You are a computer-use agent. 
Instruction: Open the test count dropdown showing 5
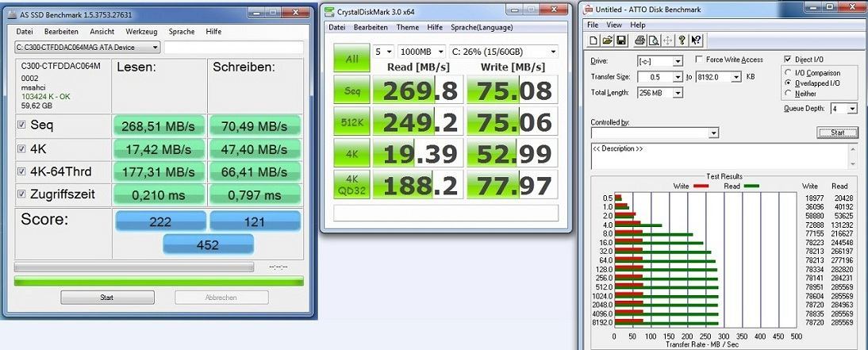click(x=383, y=52)
